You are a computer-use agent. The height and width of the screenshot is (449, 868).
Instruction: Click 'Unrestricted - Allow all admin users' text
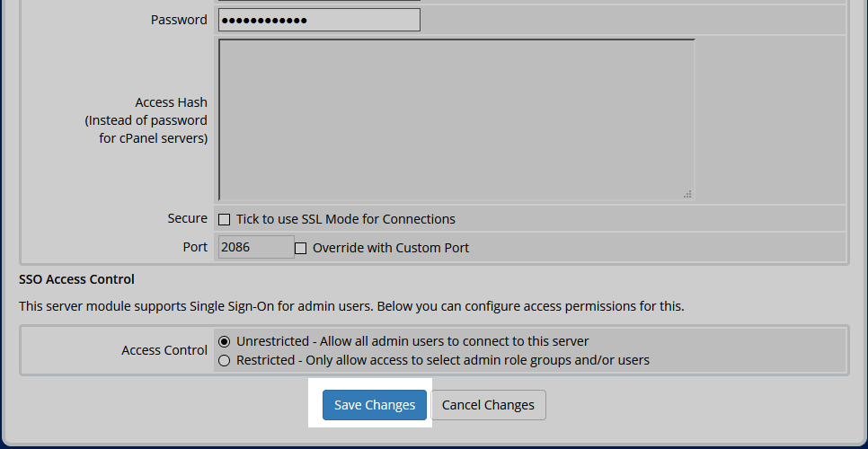tap(412, 341)
